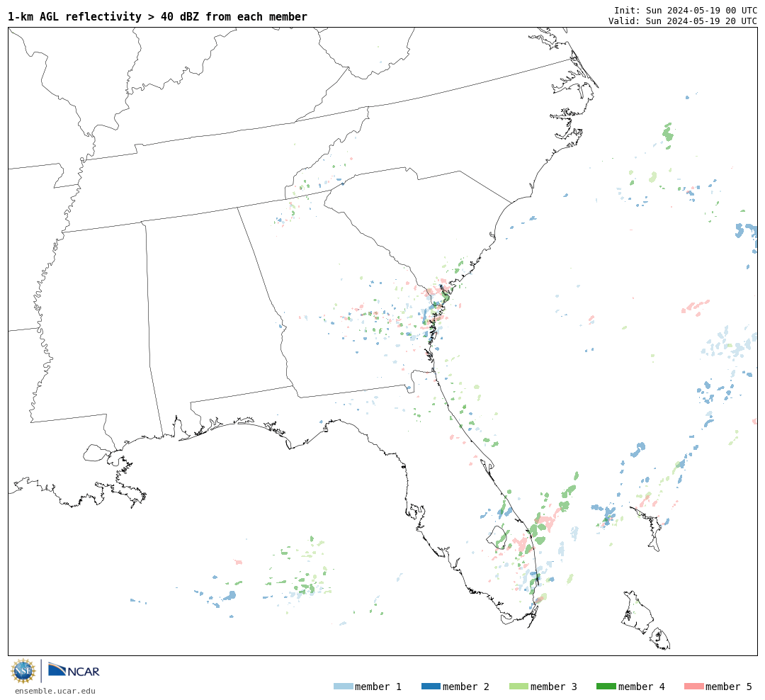Click the member 2 dark blue swatch
This screenshot has width=765, height=700.
pos(431,687)
